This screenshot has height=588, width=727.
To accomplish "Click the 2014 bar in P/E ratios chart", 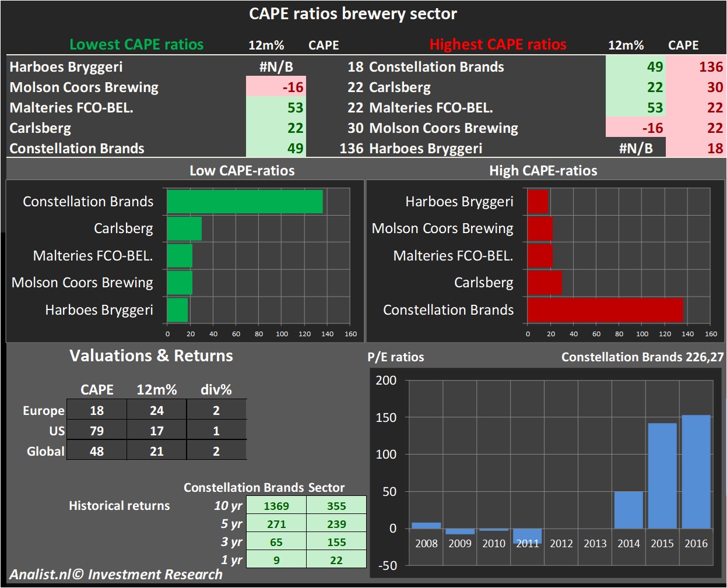I will pyautogui.click(x=628, y=510).
